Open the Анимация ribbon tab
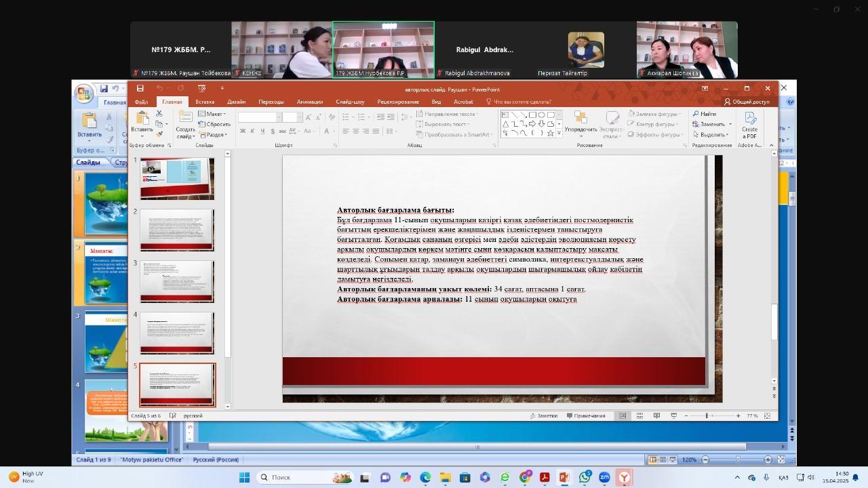868x488 pixels. 309,102
